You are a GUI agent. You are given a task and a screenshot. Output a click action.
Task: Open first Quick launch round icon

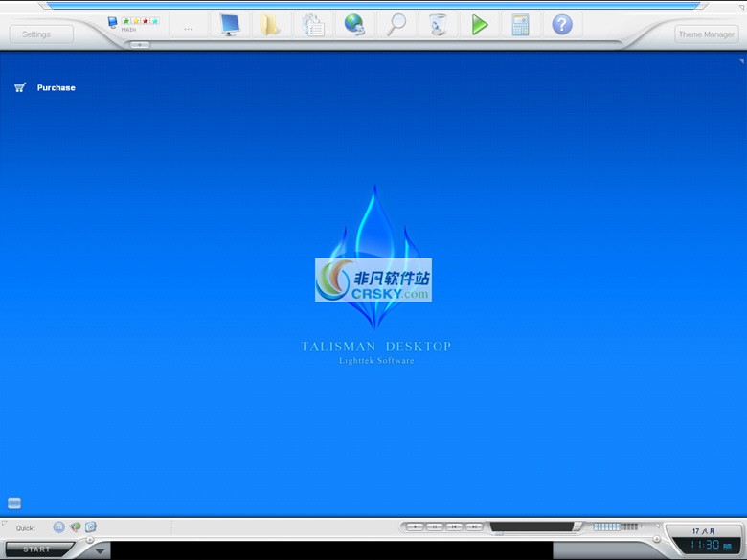[x=58, y=527]
